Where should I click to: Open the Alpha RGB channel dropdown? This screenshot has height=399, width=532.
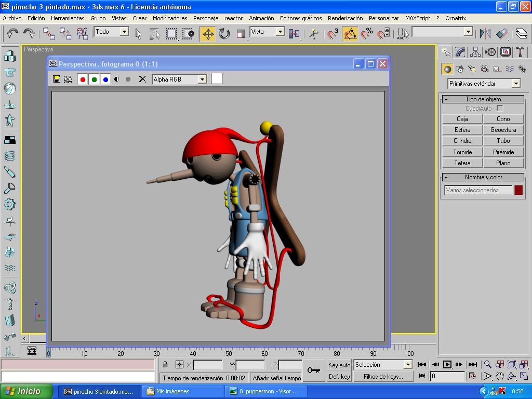point(202,79)
